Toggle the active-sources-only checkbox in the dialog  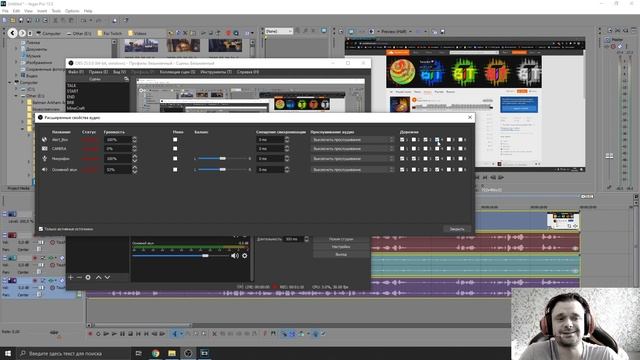(x=41, y=229)
